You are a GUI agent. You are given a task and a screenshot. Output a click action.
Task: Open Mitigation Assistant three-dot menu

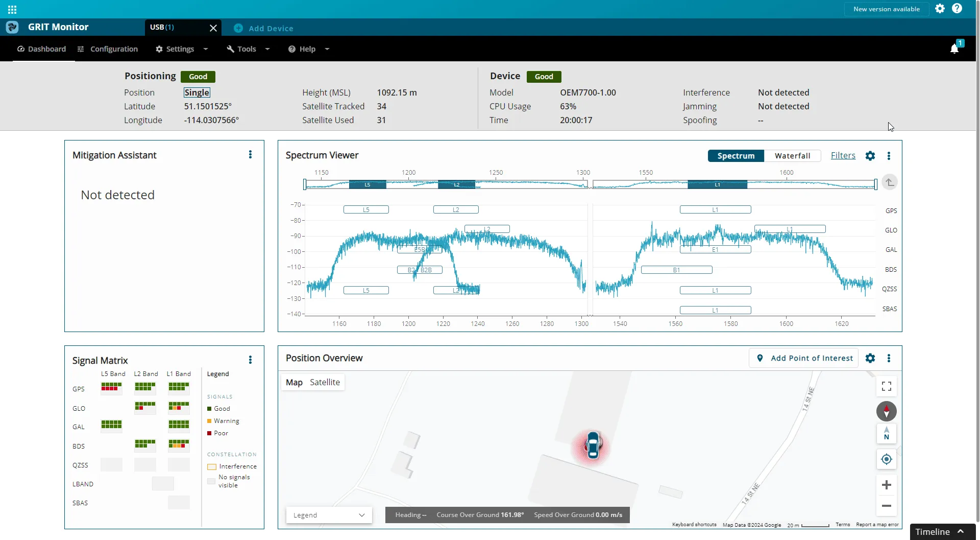pos(250,155)
